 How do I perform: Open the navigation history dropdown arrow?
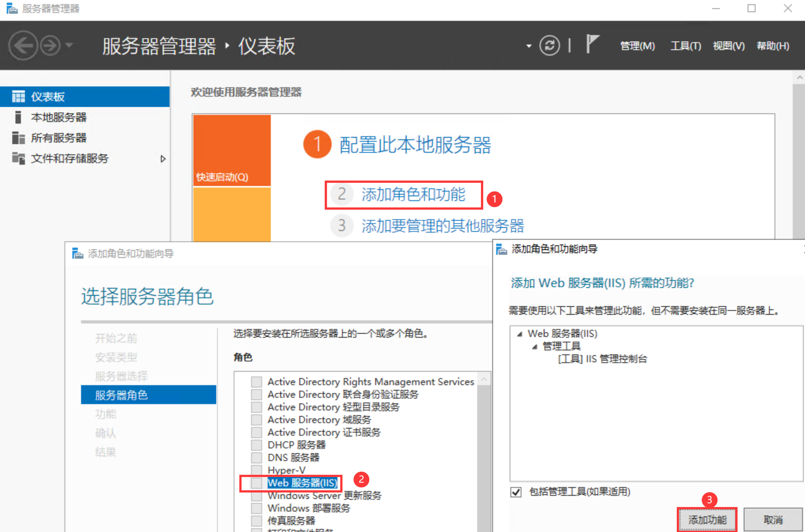pyautogui.click(x=69, y=45)
